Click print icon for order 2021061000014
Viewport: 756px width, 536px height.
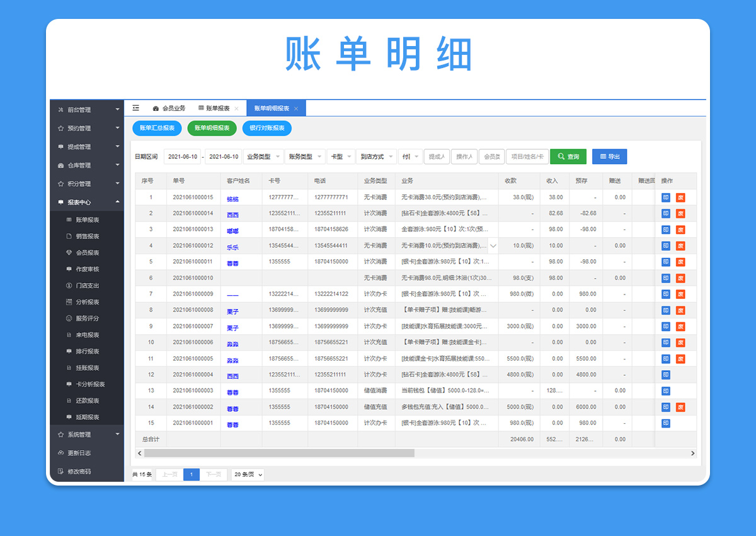666,214
